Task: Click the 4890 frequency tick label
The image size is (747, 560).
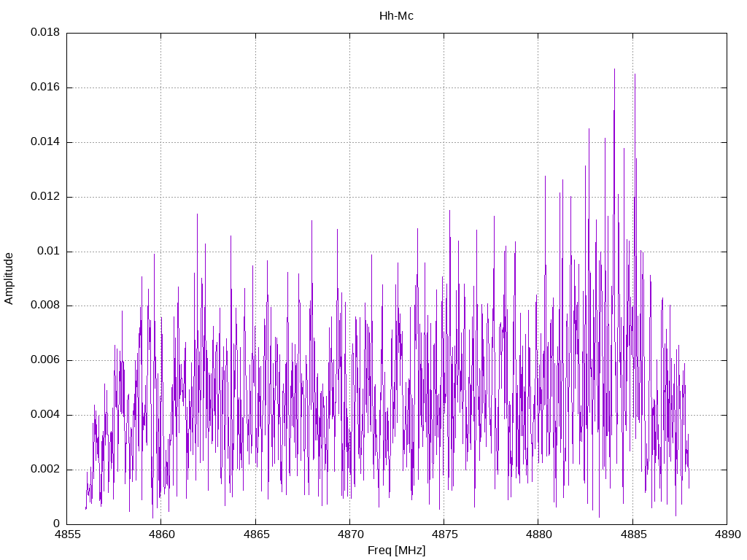Action: tap(727, 535)
